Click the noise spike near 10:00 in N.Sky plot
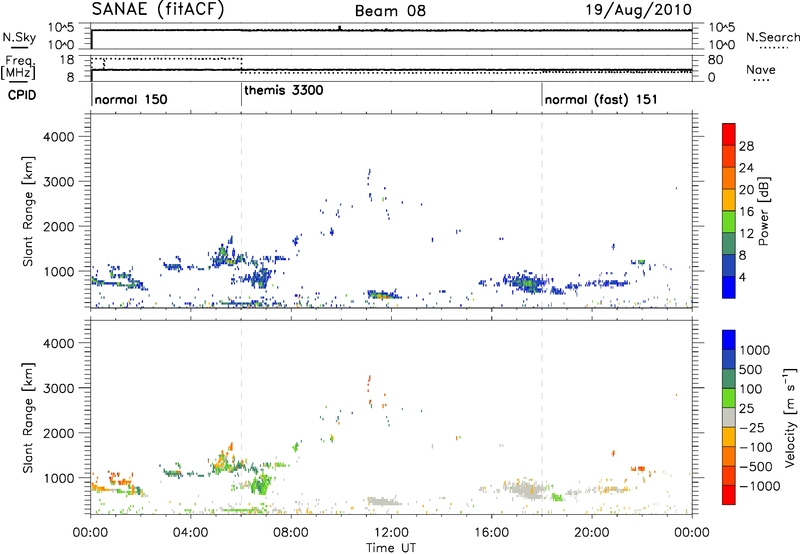This screenshot has width=800, height=554. pos(340,28)
